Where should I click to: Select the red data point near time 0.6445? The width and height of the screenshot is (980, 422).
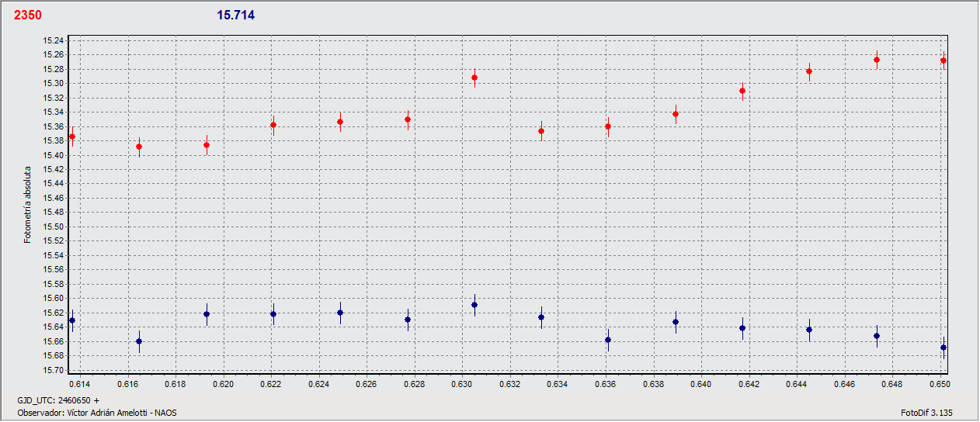(x=809, y=71)
